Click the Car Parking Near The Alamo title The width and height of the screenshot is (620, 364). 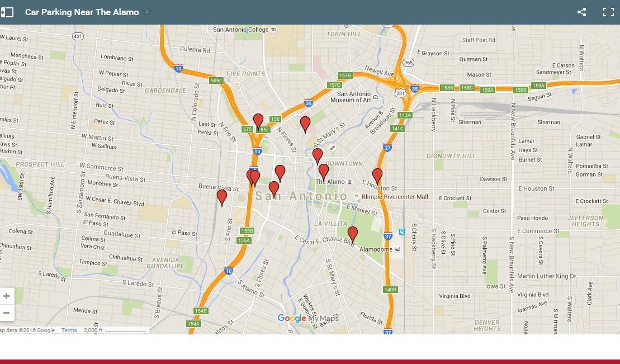[x=82, y=12]
